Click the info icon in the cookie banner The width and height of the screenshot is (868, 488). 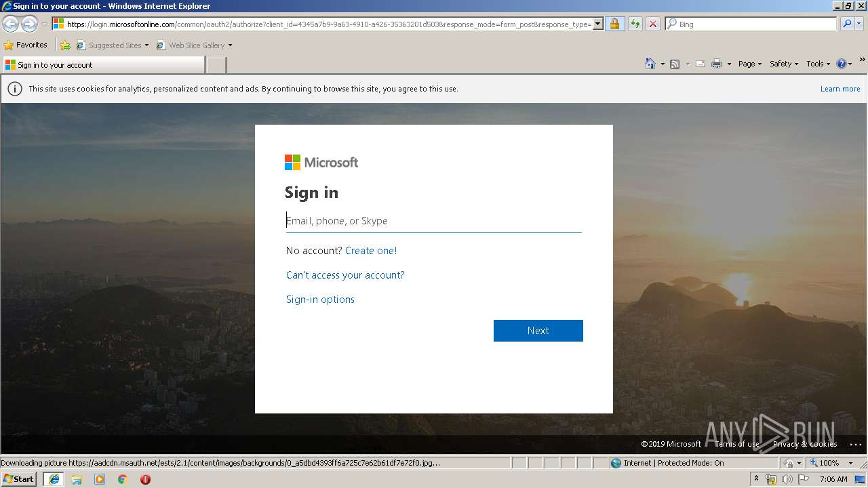(14, 89)
